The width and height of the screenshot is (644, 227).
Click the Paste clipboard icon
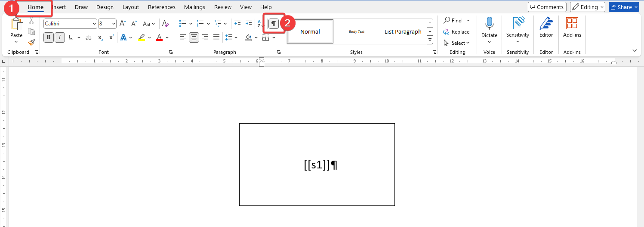tap(16, 24)
